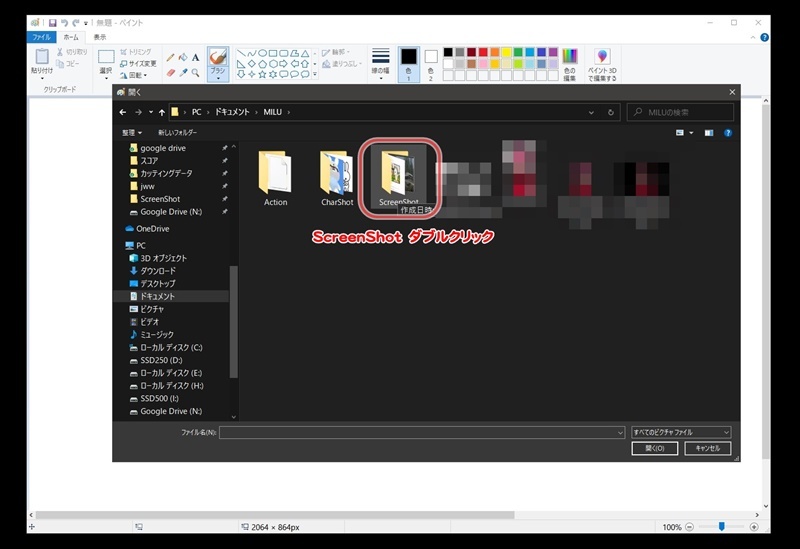The width and height of the screenshot is (800, 549).
Task: Click the Up one level arrow
Action: tap(161, 112)
